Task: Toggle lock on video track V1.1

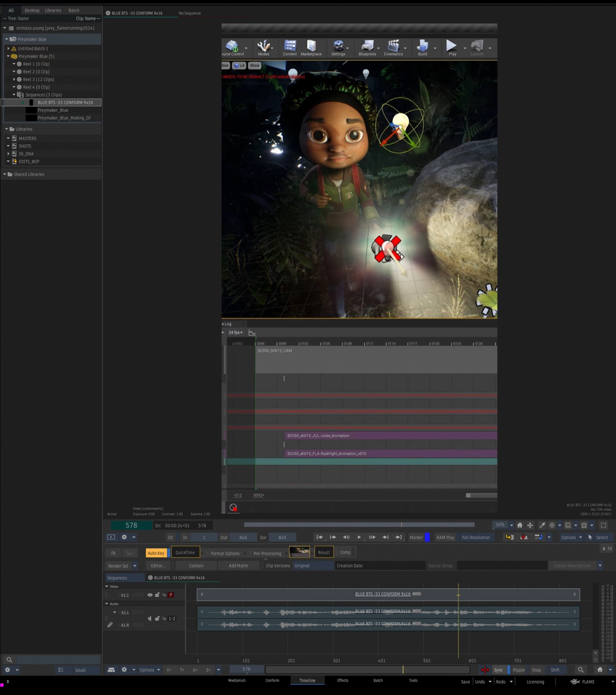Action: 158,595
